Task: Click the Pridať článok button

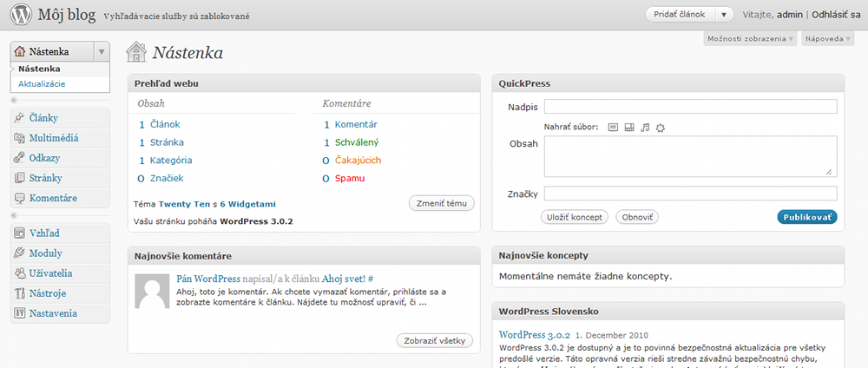Action: click(680, 15)
